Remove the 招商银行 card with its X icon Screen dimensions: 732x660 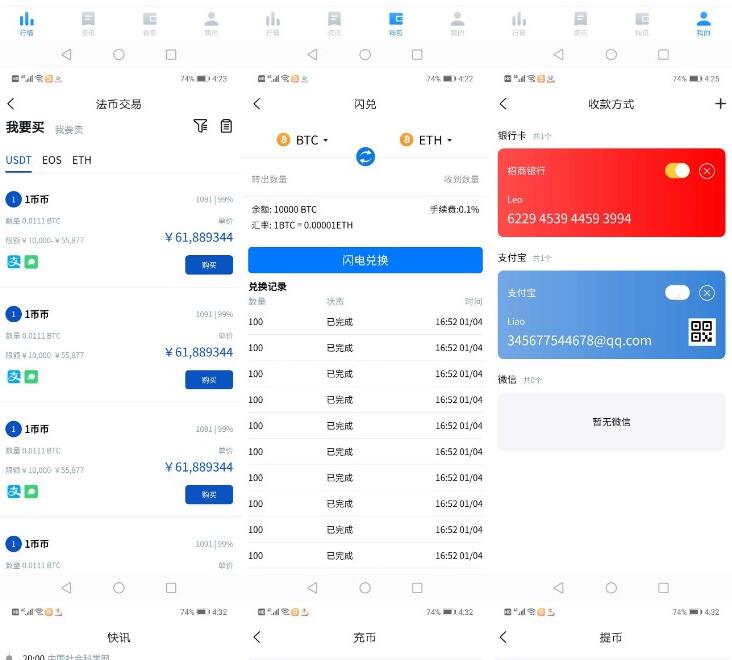(707, 171)
